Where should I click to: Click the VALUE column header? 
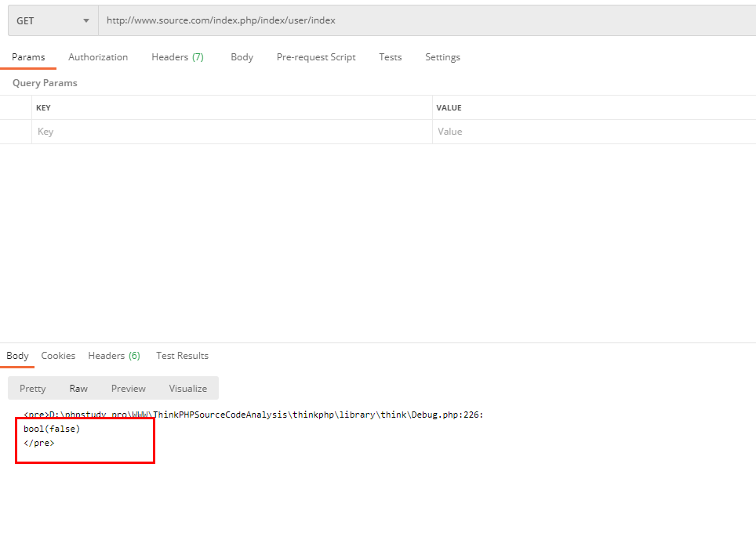tap(449, 108)
